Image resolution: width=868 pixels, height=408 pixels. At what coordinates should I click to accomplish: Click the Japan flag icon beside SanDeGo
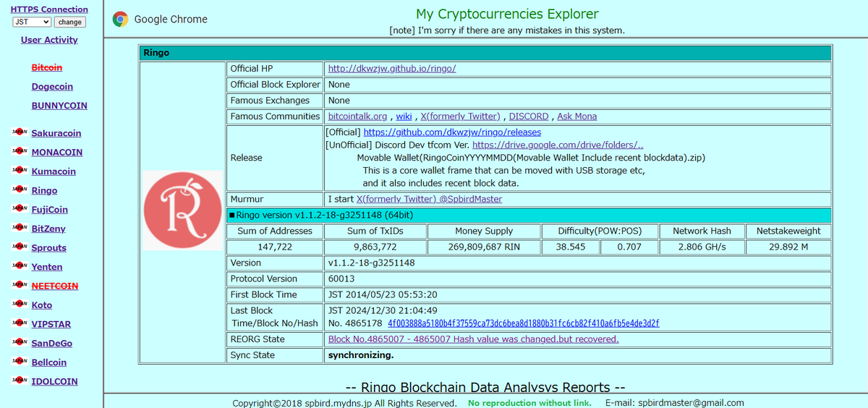(x=20, y=343)
